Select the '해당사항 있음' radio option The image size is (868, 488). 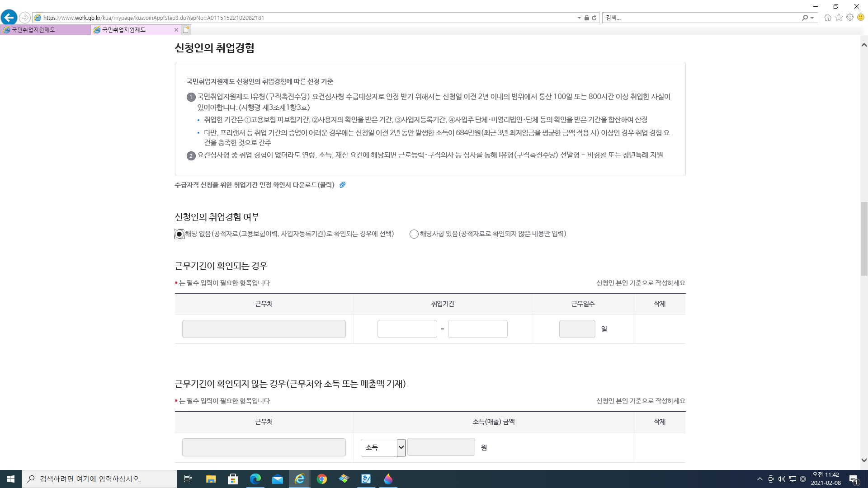(x=414, y=234)
